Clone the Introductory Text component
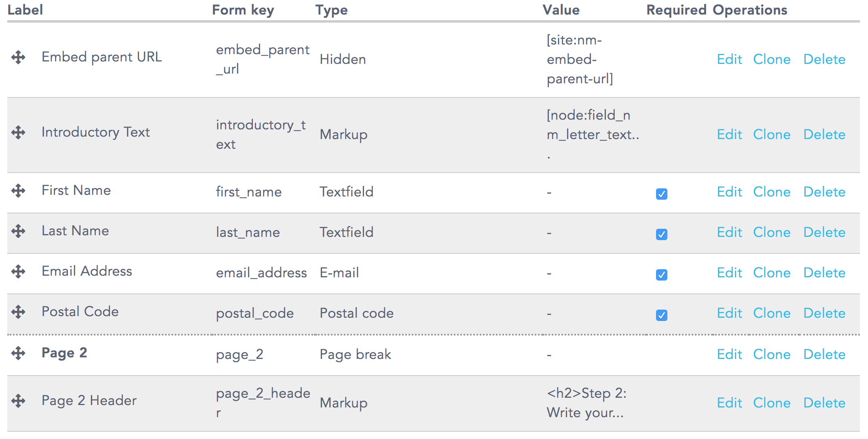Viewport: 868px width, 439px height. click(772, 134)
